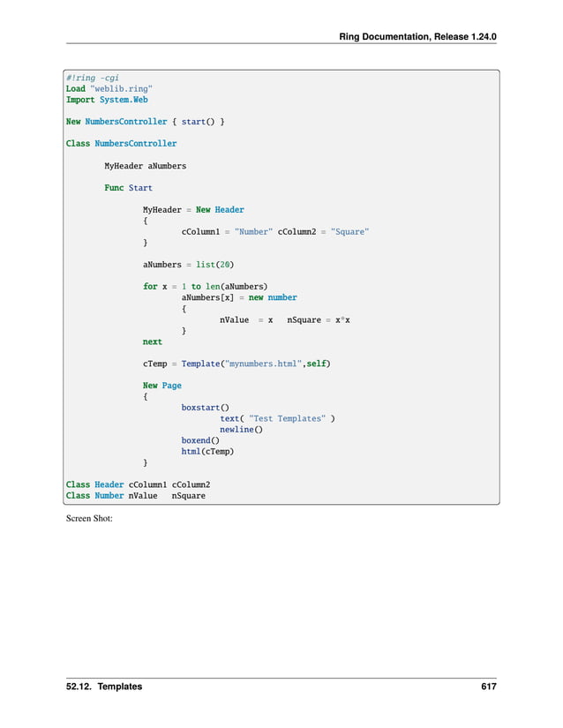The width and height of the screenshot is (563, 728).
Task: Click the 'Class NumbersController' declaration
Action: [121, 144]
